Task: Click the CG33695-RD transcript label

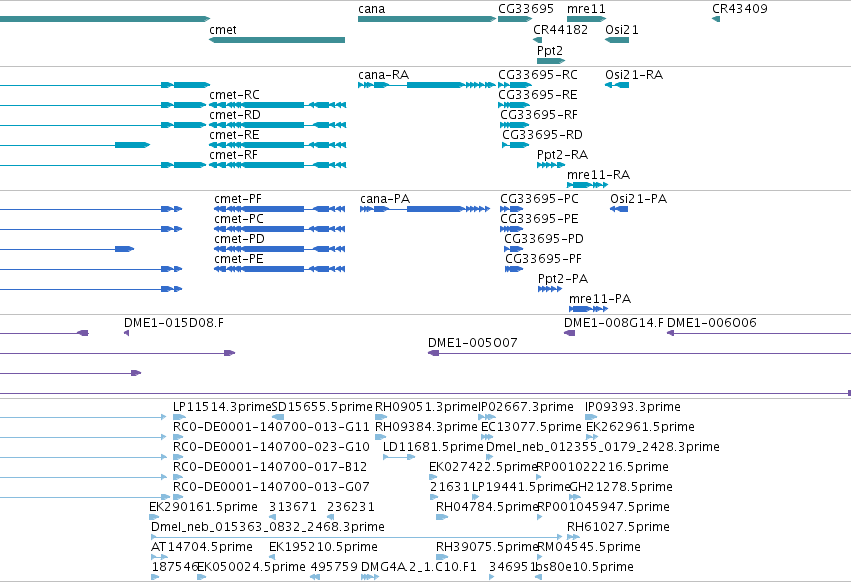Action: (x=542, y=135)
